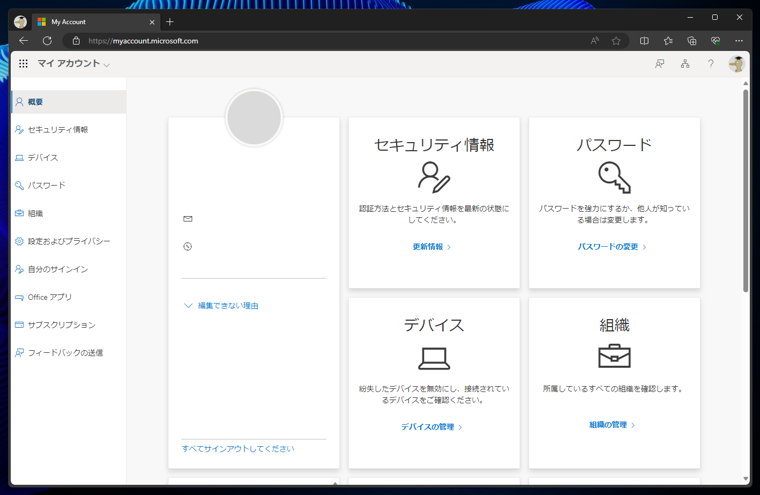Reload the page with the refresh button

(x=47, y=41)
